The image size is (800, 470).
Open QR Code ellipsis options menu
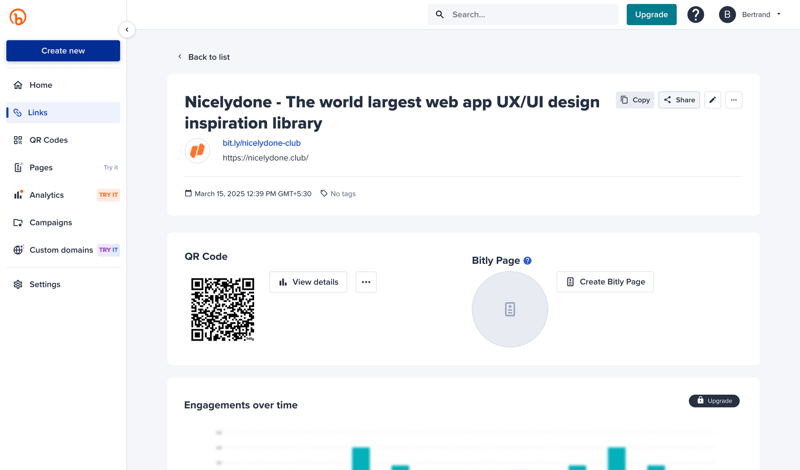[x=366, y=282]
